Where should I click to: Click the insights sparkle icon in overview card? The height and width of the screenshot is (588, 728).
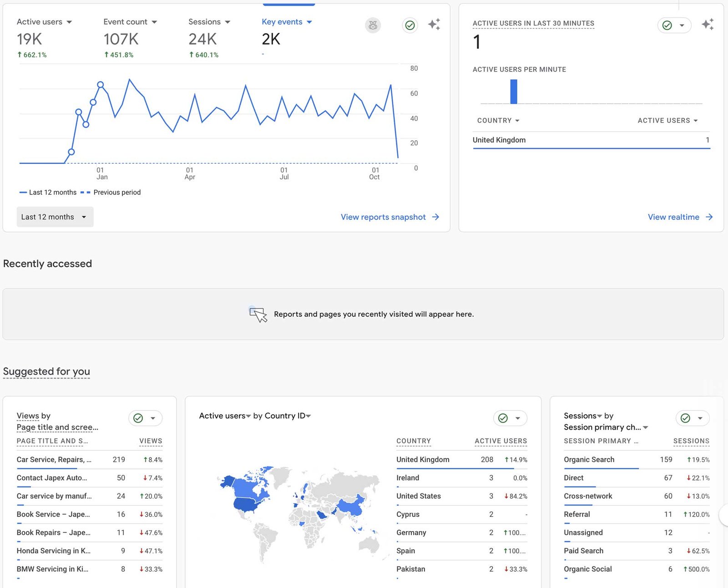point(434,25)
